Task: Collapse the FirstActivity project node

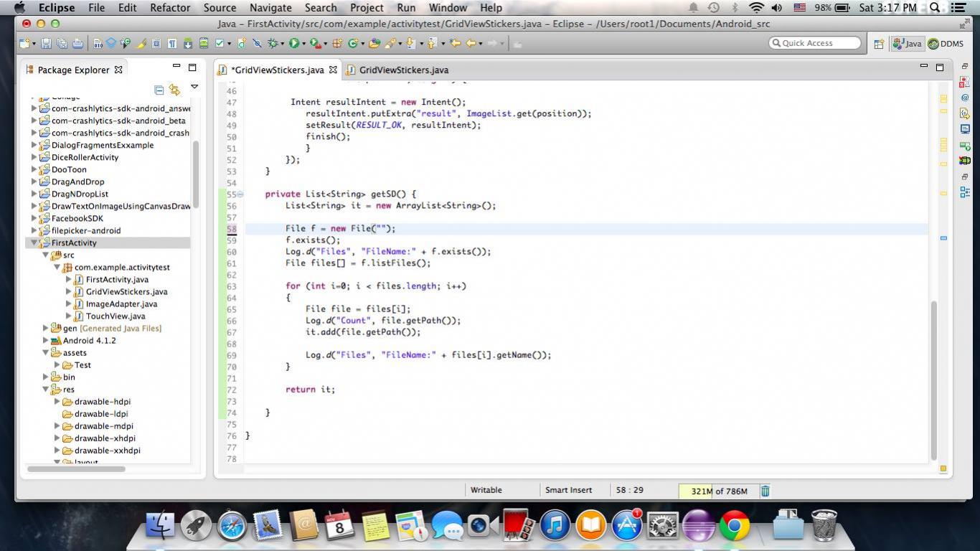Action: [x=34, y=242]
